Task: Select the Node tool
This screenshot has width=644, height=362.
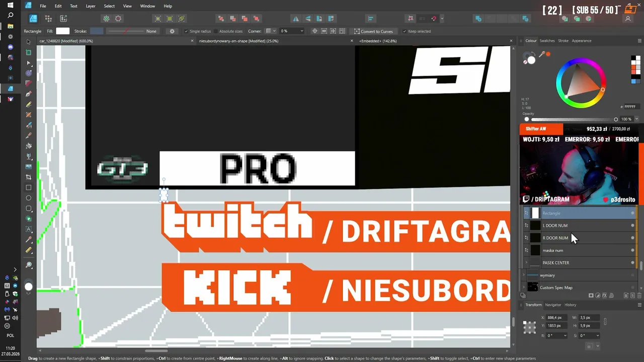Action: pyautogui.click(x=29, y=63)
